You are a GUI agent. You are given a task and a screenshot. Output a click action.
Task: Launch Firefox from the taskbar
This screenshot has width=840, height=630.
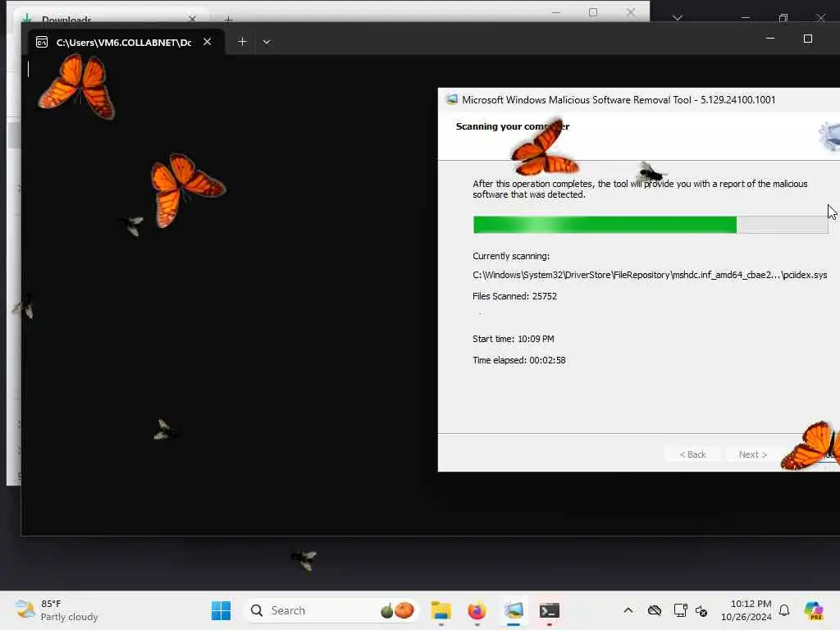coord(477,610)
